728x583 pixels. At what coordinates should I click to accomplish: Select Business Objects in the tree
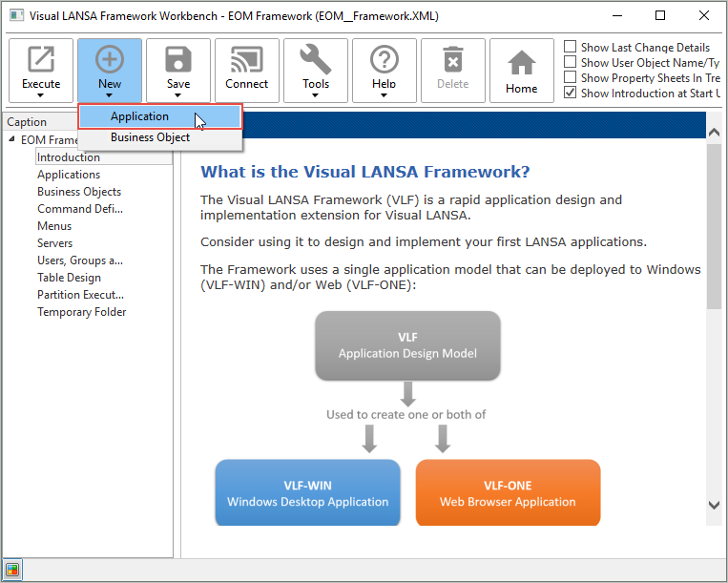79,192
